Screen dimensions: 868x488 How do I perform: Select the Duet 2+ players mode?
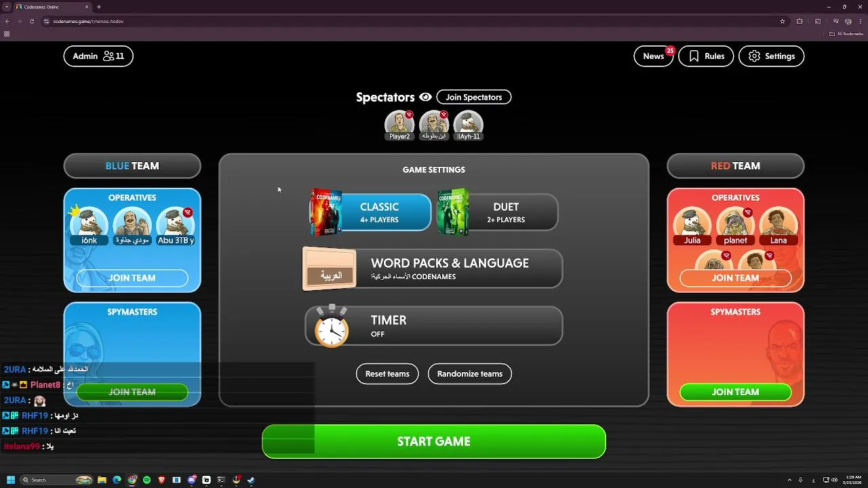tap(498, 213)
